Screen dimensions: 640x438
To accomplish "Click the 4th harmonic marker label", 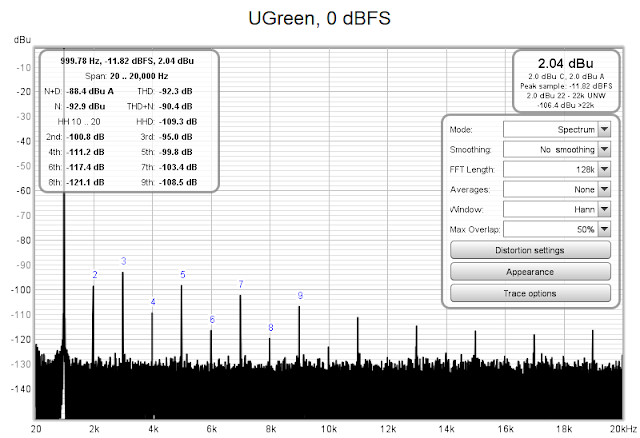I will (153, 302).
